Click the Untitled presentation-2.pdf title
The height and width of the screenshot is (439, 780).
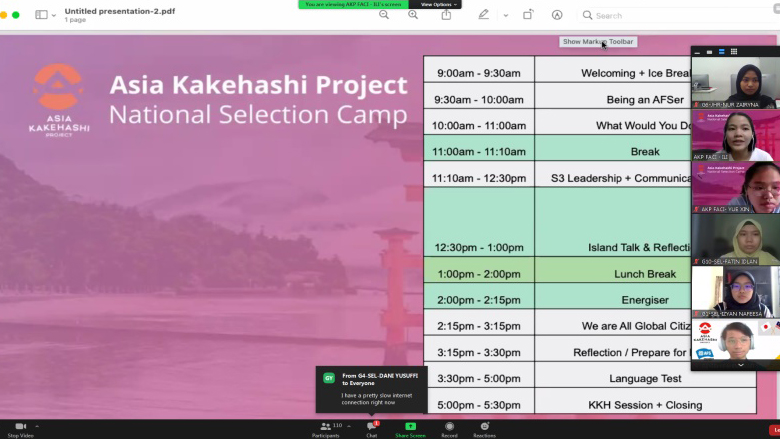(x=120, y=11)
